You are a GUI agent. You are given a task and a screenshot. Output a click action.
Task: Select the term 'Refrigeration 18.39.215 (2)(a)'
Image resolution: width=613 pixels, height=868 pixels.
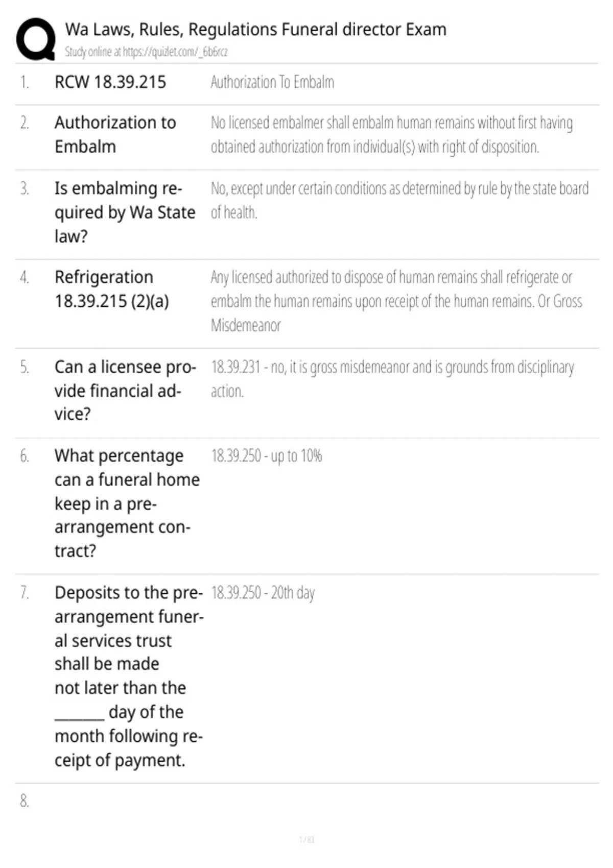112,289
